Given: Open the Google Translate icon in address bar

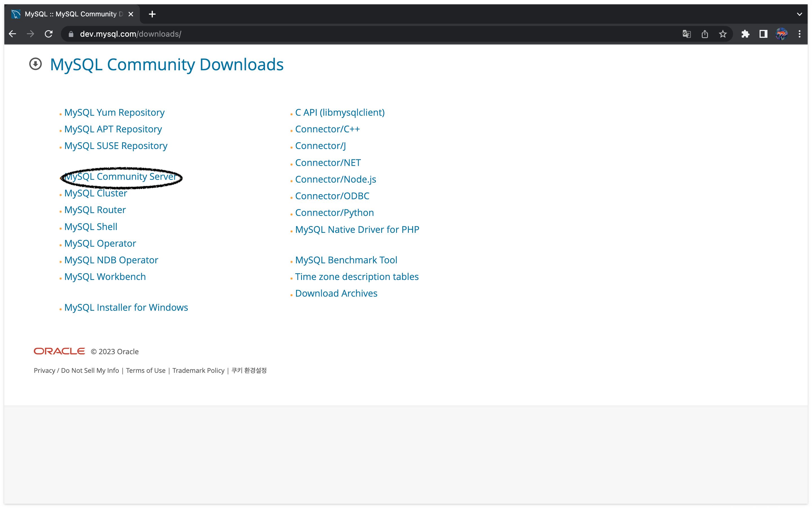Looking at the screenshot, I should (x=687, y=34).
